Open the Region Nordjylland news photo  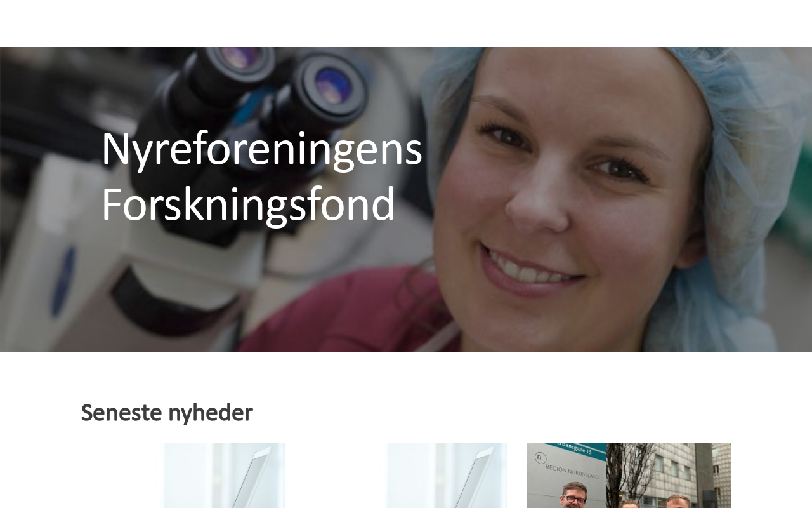click(629, 475)
